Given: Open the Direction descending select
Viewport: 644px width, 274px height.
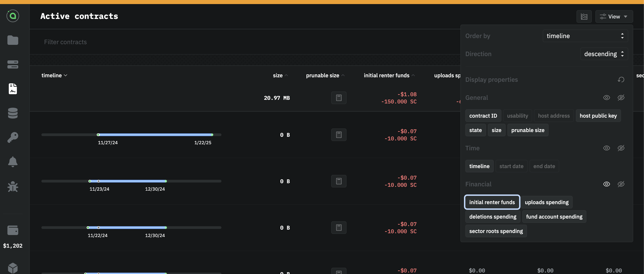Looking at the screenshot, I should tap(604, 54).
